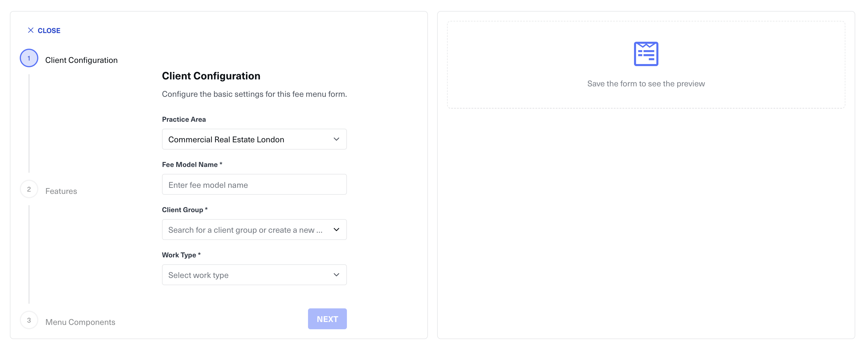Click the form preview placeholder icon
The height and width of the screenshot is (353, 868).
[x=646, y=54]
